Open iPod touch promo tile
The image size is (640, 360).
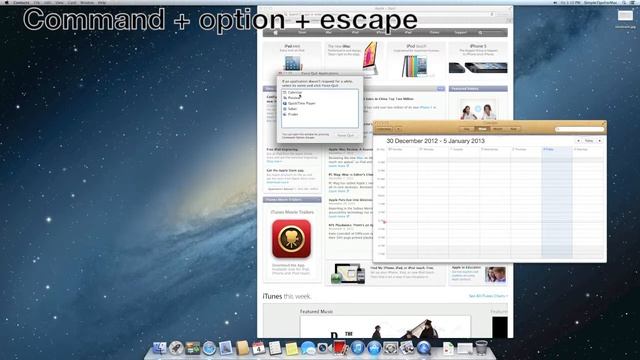[415, 60]
